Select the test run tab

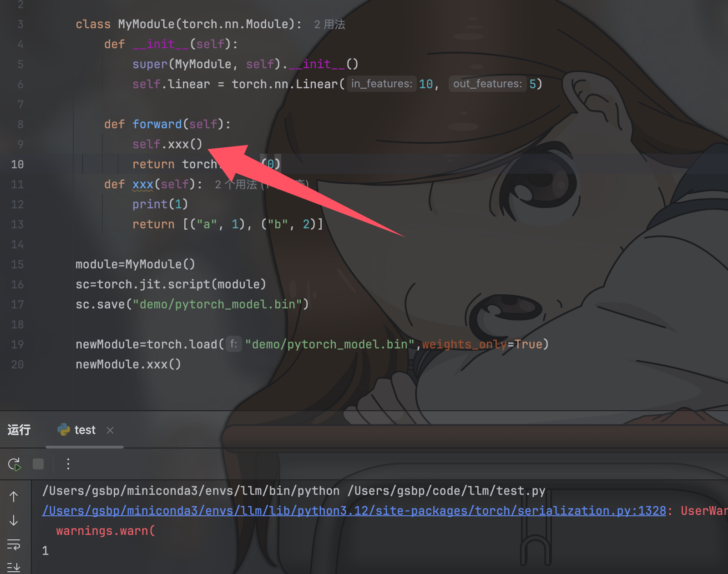(x=76, y=430)
